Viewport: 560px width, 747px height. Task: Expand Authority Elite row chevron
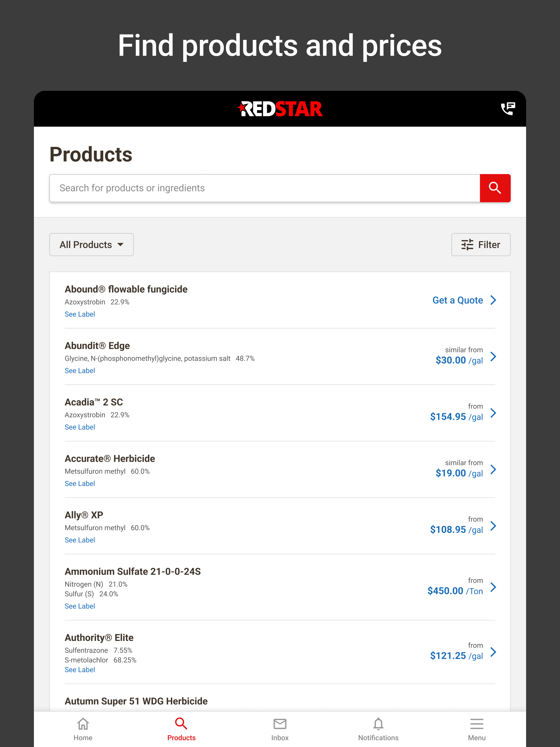coord(493,652)
